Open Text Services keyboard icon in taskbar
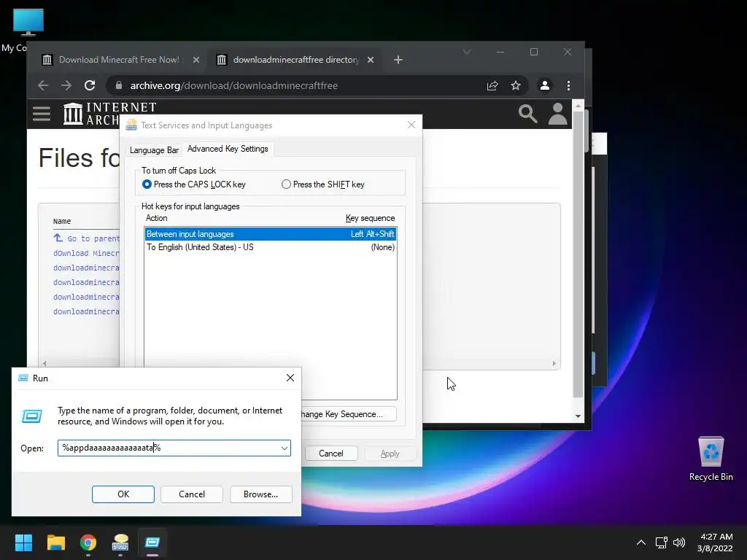The image size is (747, 560). click(x=120, y=542)
